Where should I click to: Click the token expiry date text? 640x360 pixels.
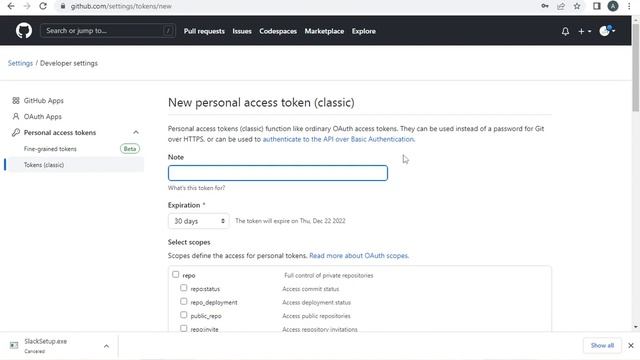(x=290, y=221)
